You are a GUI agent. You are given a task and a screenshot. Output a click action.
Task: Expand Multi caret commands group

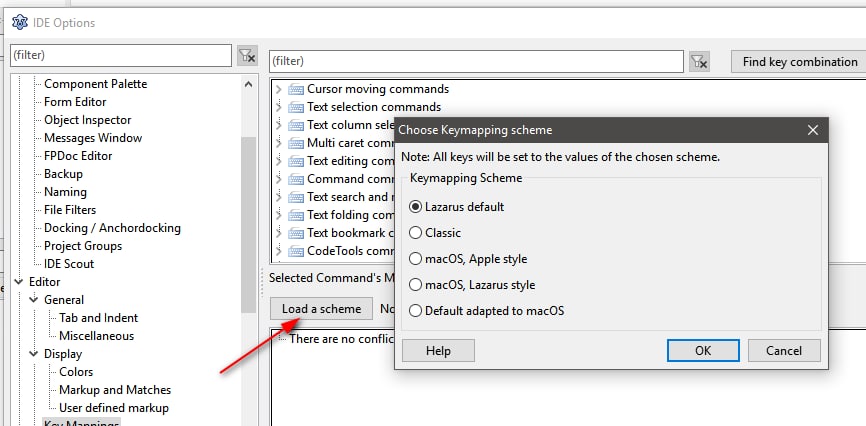pos(279,143)
